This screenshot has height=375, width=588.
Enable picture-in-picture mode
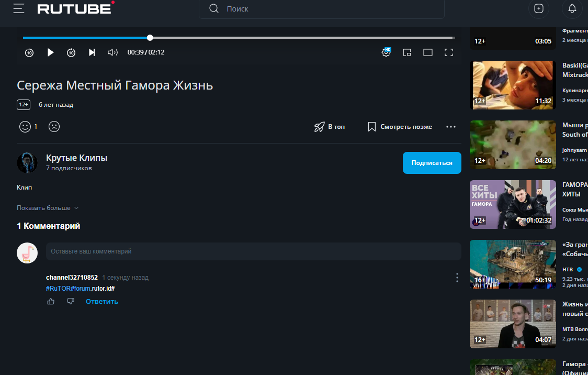tap(407, 52)
